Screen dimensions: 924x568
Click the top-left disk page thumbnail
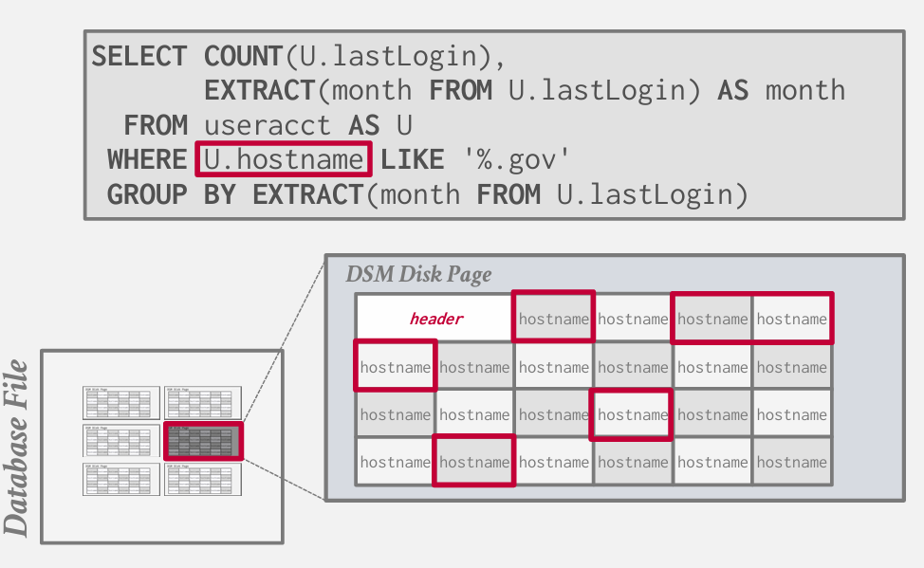120,403
